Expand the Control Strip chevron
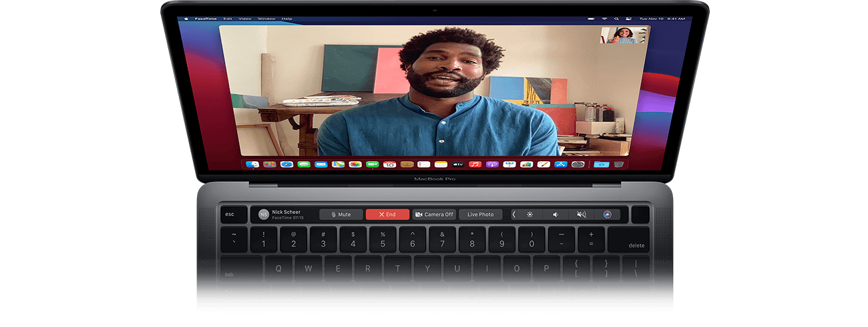The width and height of the screenshot is (868, 327). 513,215
